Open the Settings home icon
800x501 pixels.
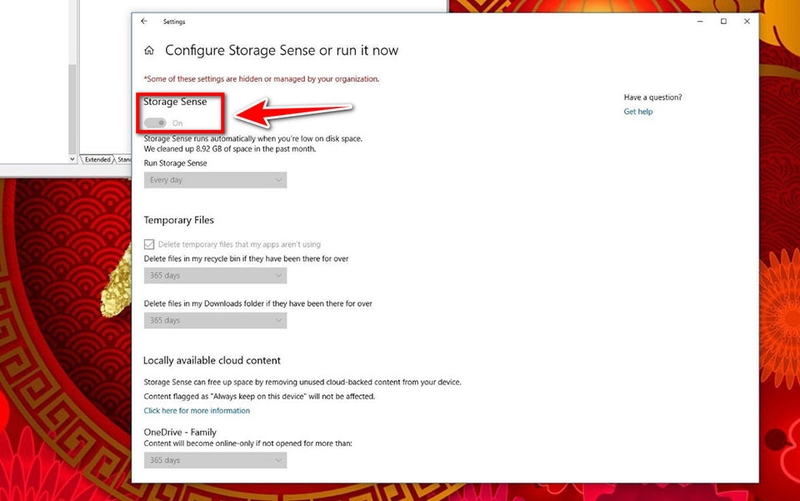tap(149, 50)
